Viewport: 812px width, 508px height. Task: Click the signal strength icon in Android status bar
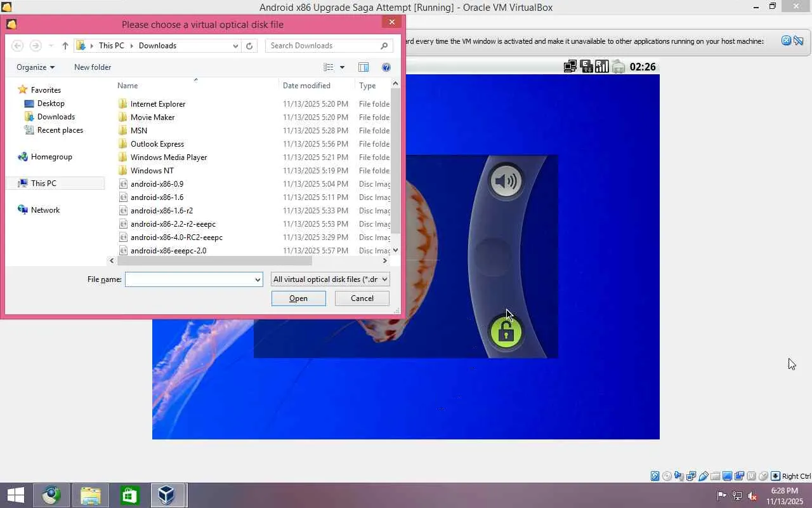click(602, 67)
